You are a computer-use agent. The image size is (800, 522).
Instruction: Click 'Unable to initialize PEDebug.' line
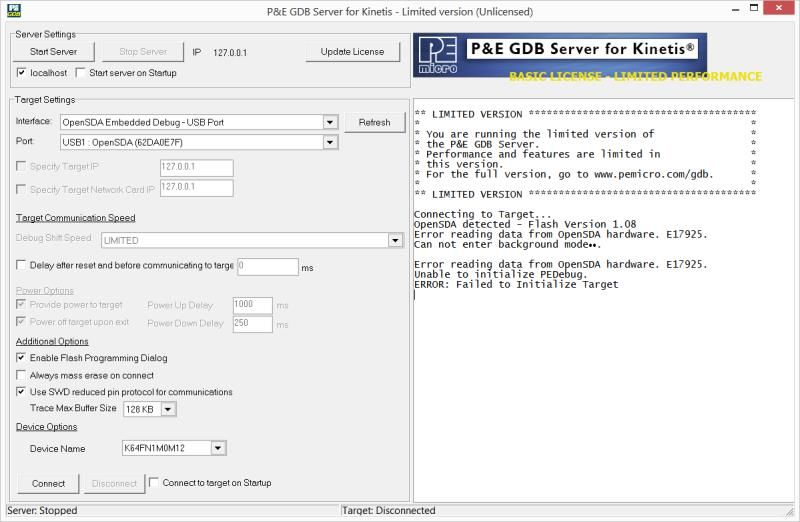point(501,275)
